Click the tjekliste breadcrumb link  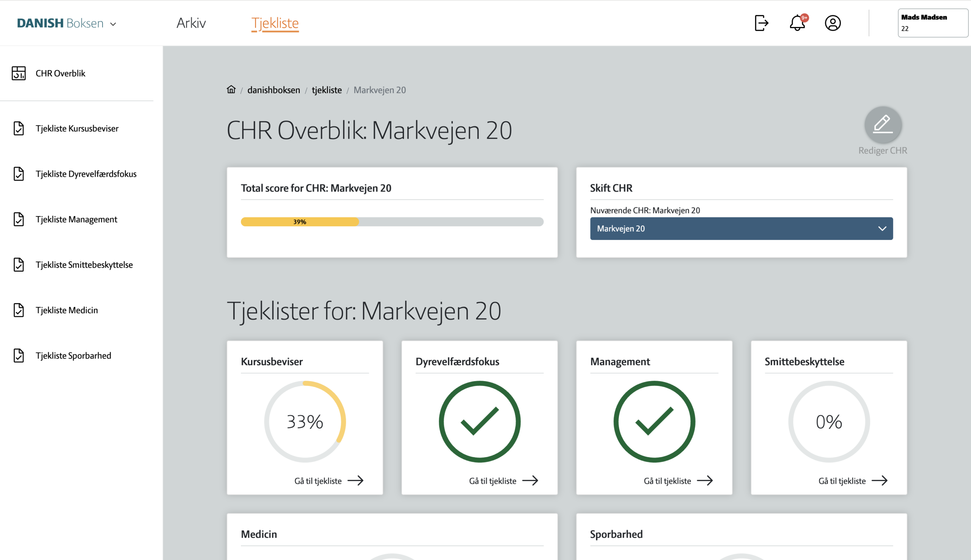click(327, 90)
